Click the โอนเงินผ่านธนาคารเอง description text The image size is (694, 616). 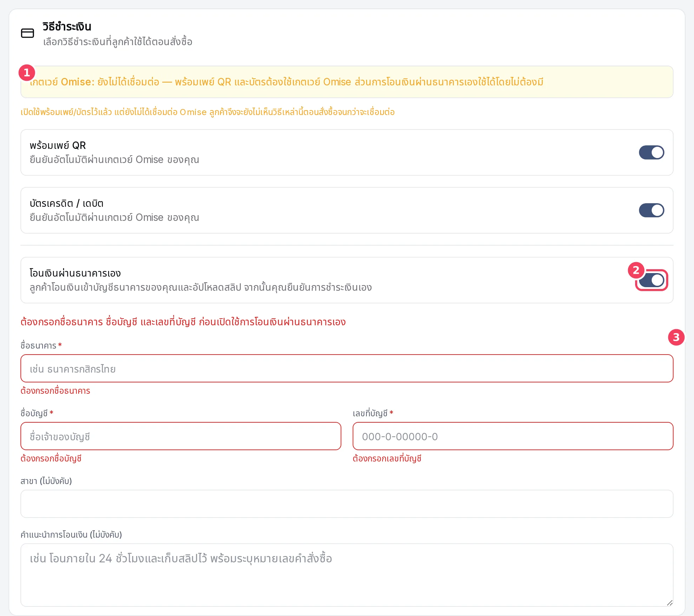pos(201,288)
